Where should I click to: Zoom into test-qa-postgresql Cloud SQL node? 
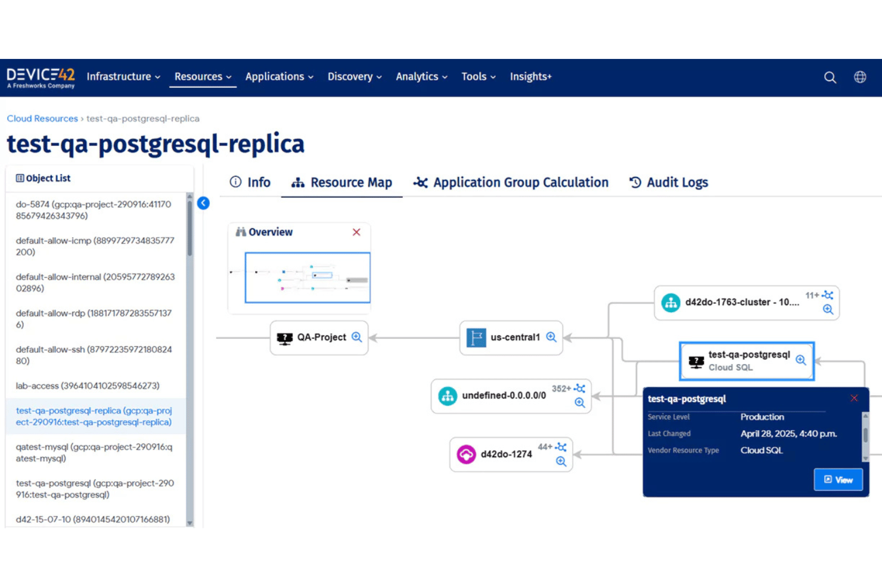801,360
